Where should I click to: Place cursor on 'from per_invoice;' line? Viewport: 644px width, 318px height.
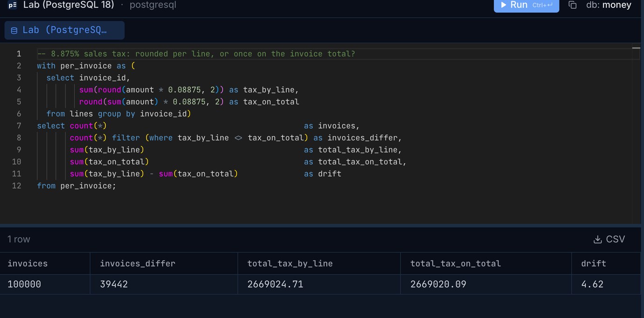pyautogui.click(x=77, y=186)
